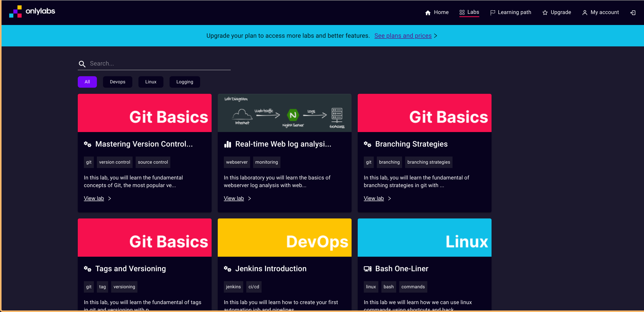Open Learning path page
Image resolution: width=644 pixels, height=312 pixels.
(x=510, y=12)
